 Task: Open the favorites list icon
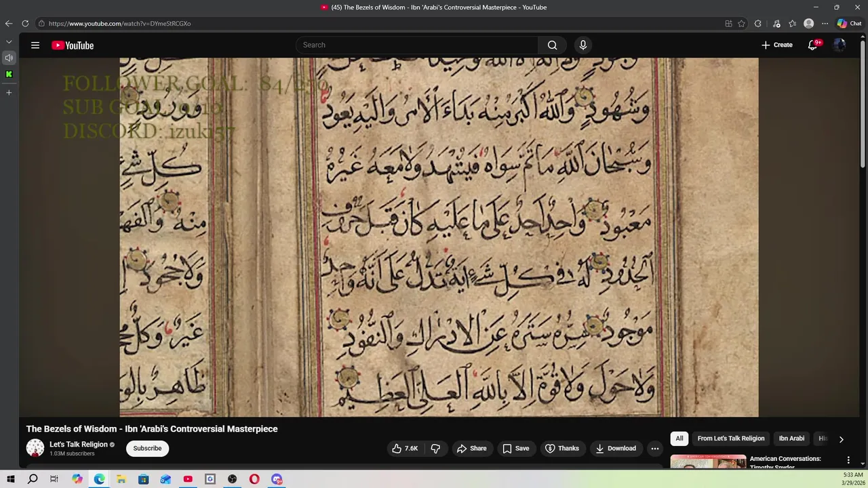pyautogui.click(x=793, y=24)
